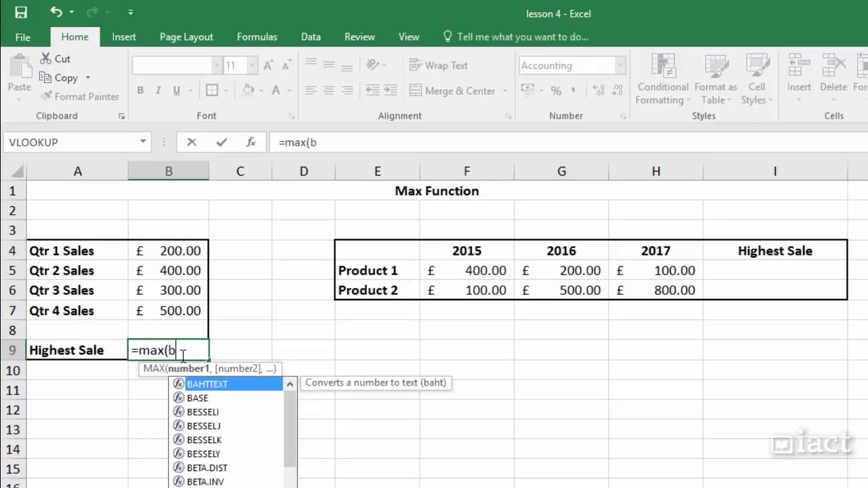The image size is (868, 488).
Task: Open the font size dropdown
Action: [252, 66]
